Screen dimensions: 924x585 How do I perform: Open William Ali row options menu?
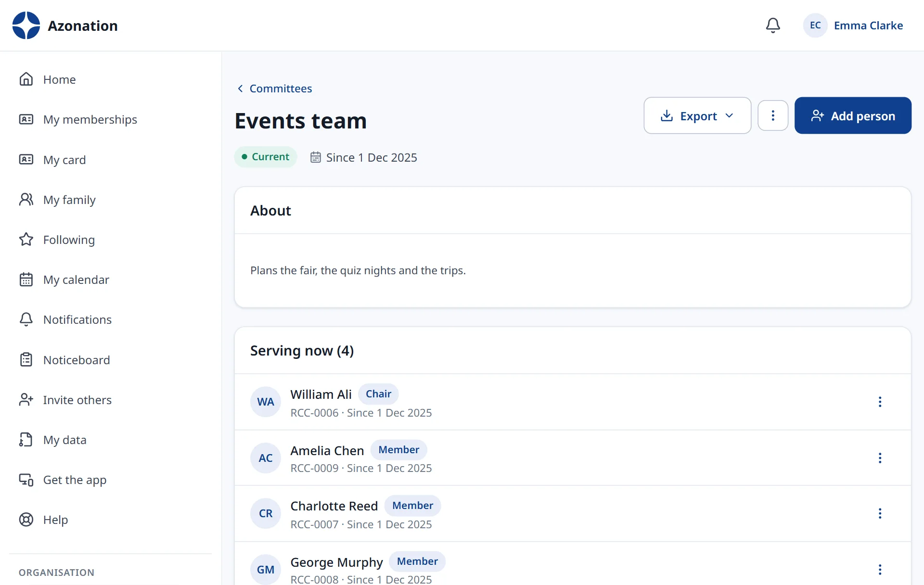pyautogui.click(x=880, y=402)
